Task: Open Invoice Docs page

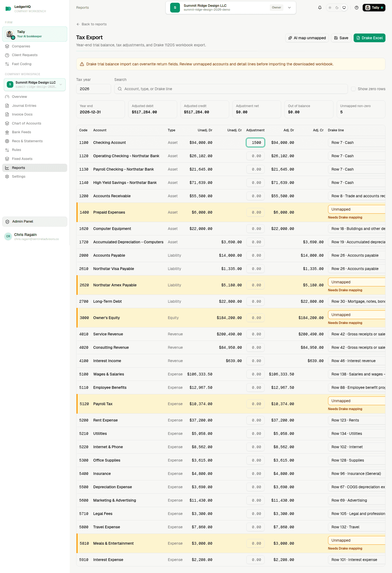Action: 35,114
